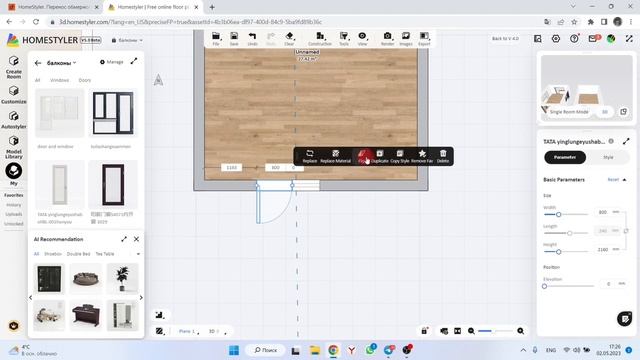Choose Replace Material for the door
Screen dimensions: 640x360
coord(336,156)
